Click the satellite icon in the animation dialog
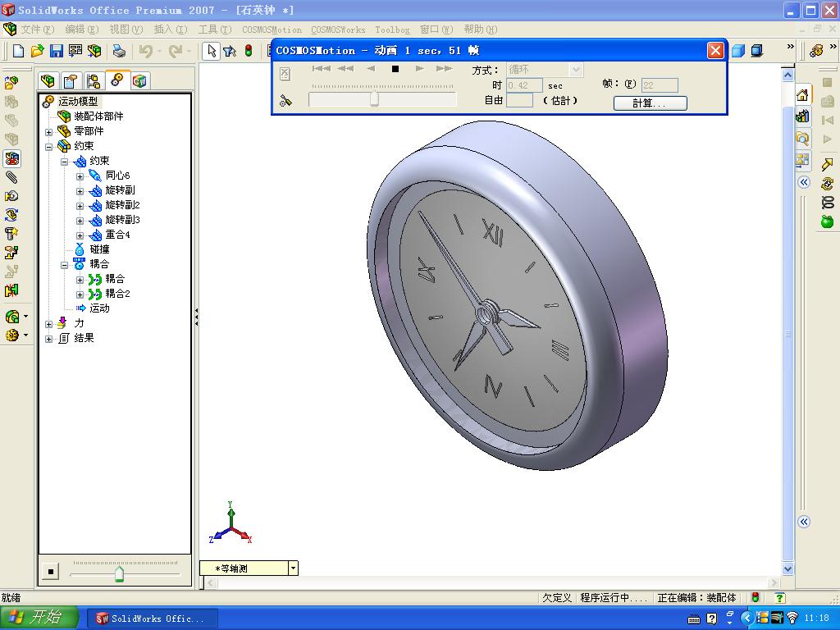The image size is (840, 630). click(x=285, y=100)
